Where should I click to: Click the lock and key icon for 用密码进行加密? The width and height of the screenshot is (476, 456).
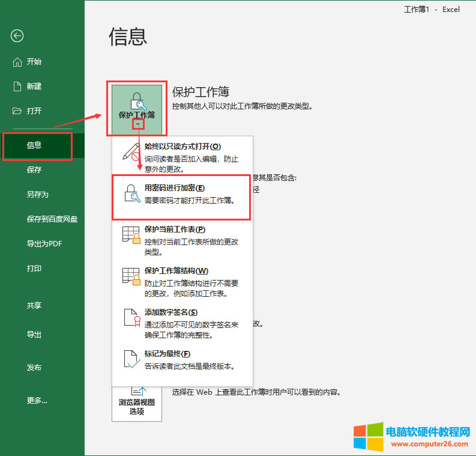(x=131, y=193)
